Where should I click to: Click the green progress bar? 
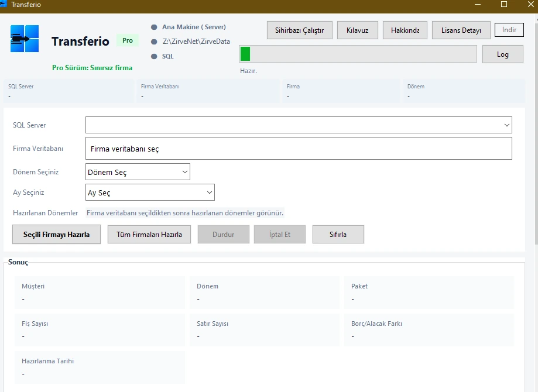pyautogui.click(x=358, y=54)
